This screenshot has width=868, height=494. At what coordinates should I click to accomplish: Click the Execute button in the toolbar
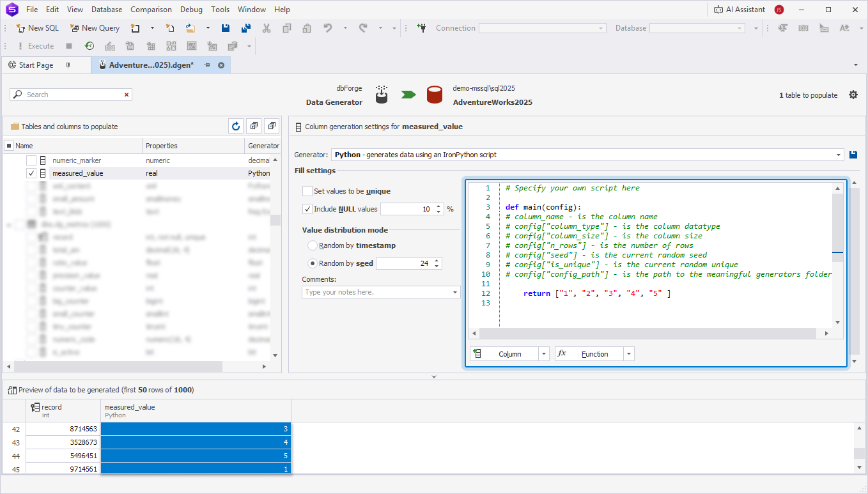36,46
